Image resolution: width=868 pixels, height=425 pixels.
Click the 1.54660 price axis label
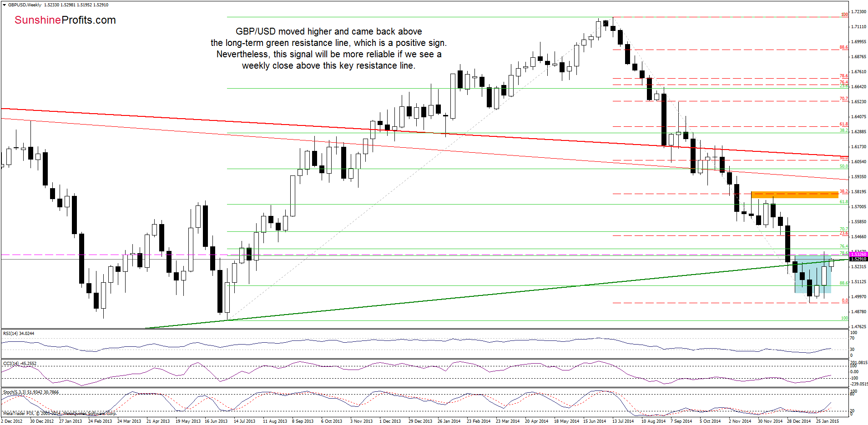[859, 237]
